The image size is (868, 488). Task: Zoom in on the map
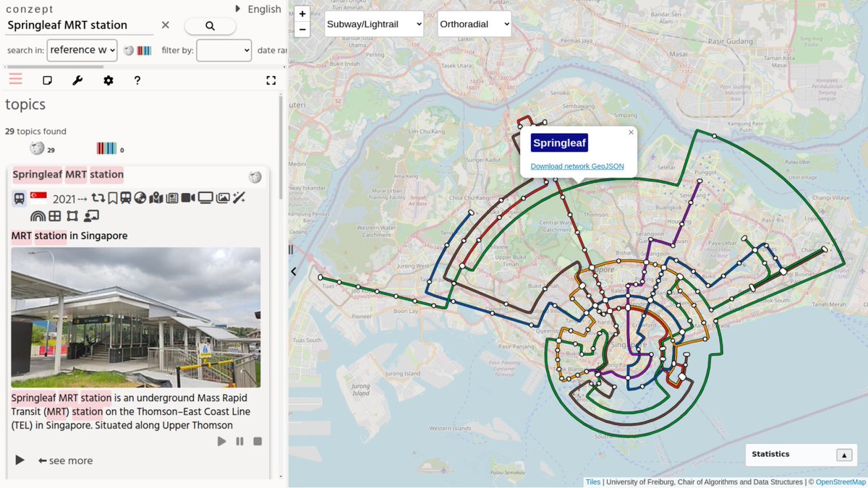coord(302,14)
